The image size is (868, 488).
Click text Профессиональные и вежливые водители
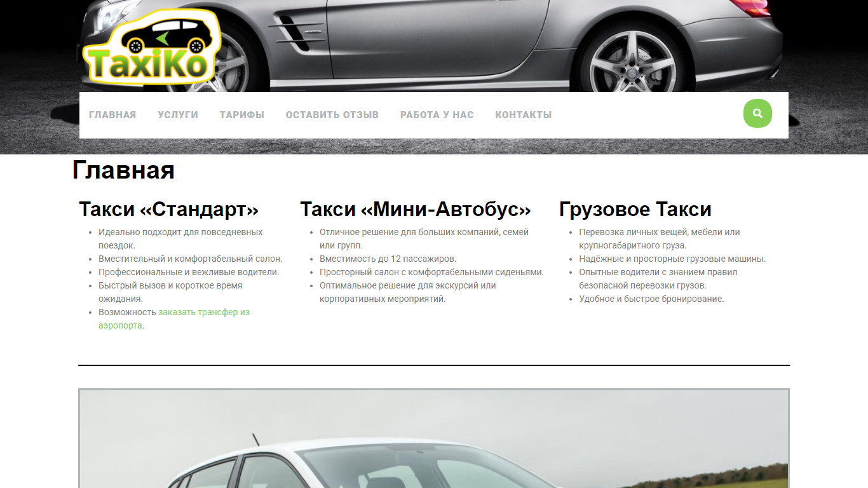pos(189,272)
